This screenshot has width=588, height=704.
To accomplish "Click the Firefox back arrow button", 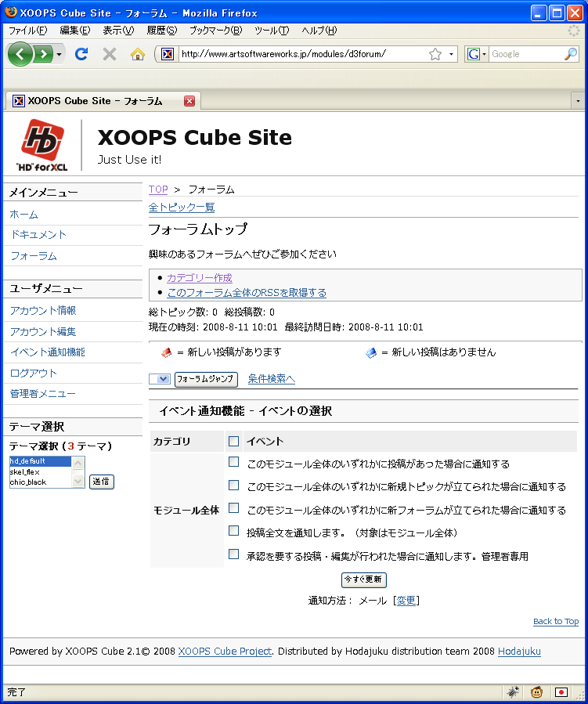I will point(21,54).
